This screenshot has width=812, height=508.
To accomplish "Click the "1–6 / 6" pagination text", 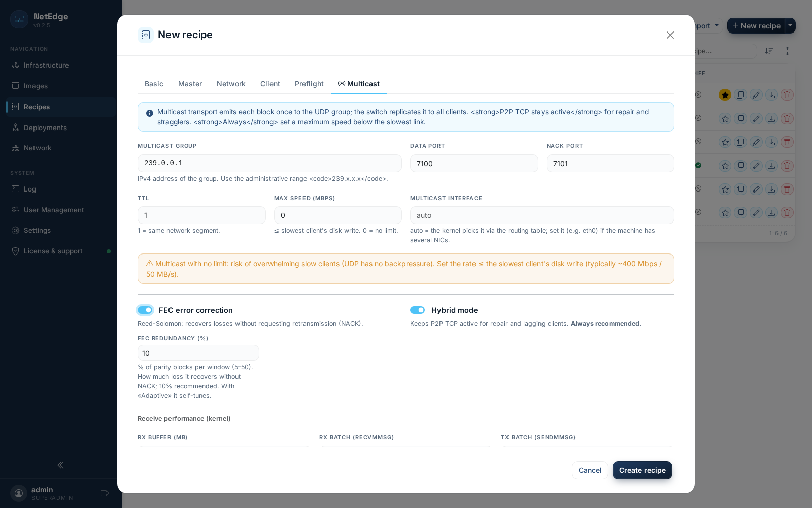I will click(778, 233).
